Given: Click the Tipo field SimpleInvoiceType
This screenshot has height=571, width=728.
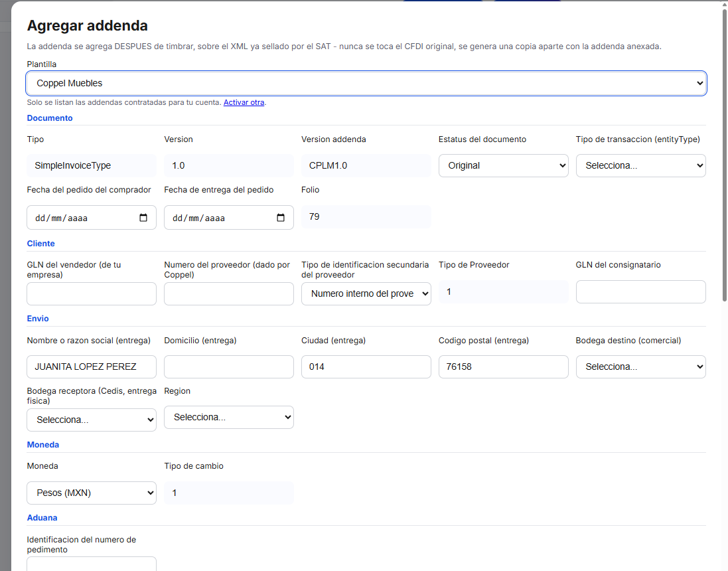Looking at the screenshot, I should point(92,165).
